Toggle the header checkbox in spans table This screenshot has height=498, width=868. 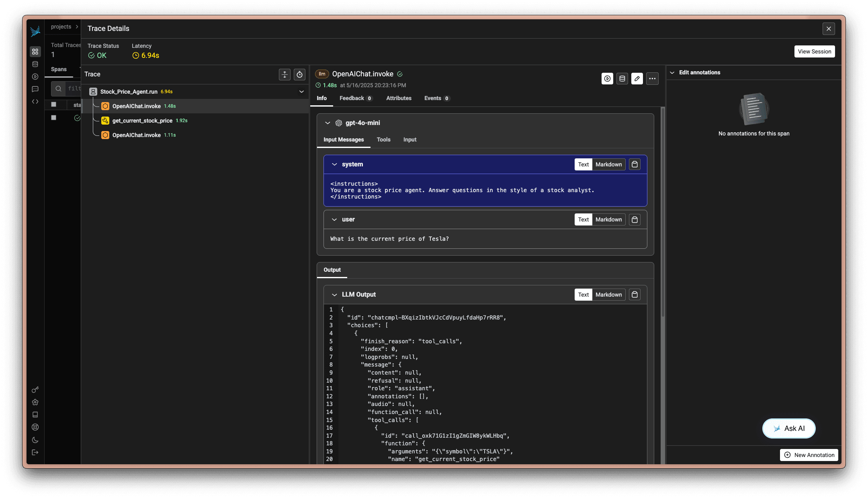pos(53,105)
